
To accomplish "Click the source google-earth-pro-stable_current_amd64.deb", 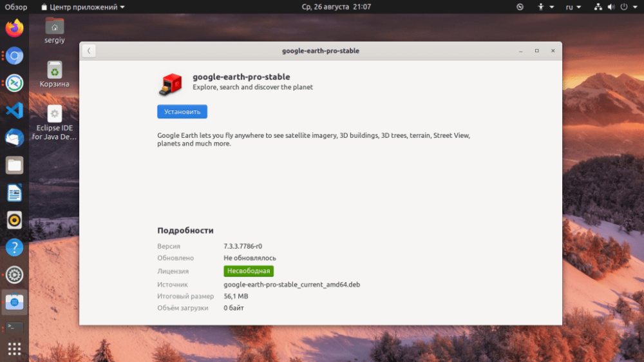I will pos(292,284).
